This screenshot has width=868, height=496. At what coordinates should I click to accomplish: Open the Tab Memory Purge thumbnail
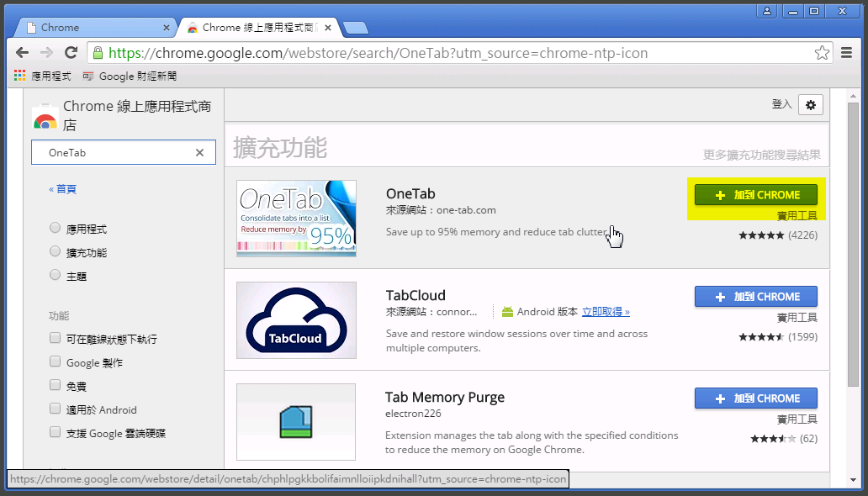296,422
